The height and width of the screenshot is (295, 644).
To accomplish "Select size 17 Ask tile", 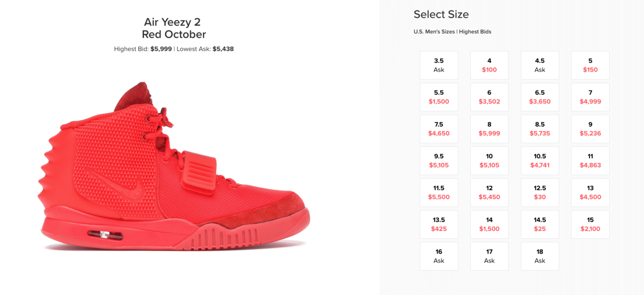I will pyautogui.click(x=489, y=256).
